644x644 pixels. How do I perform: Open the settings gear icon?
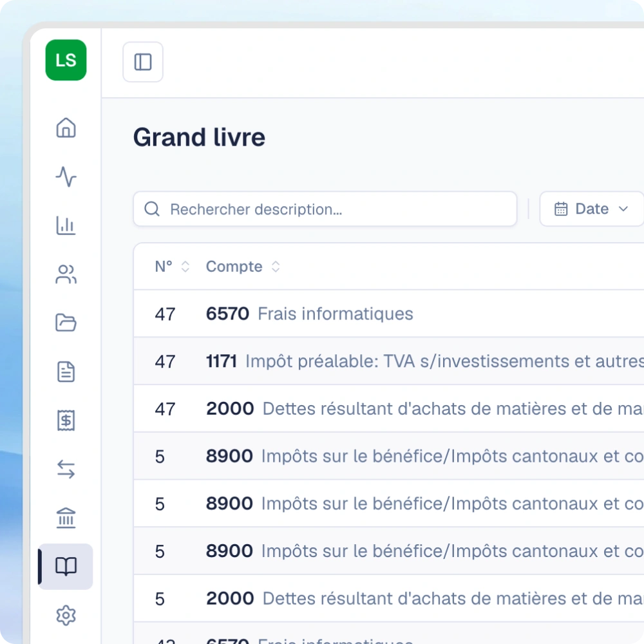pos(66,615)
